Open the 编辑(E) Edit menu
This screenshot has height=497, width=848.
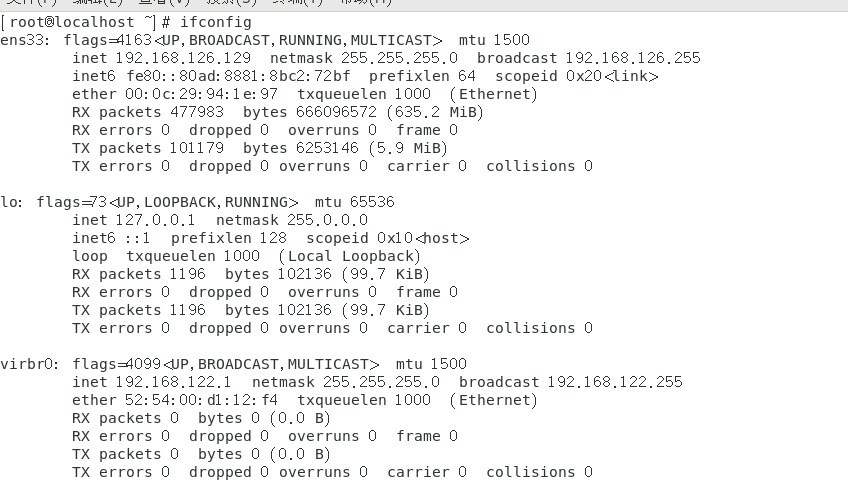98,2
